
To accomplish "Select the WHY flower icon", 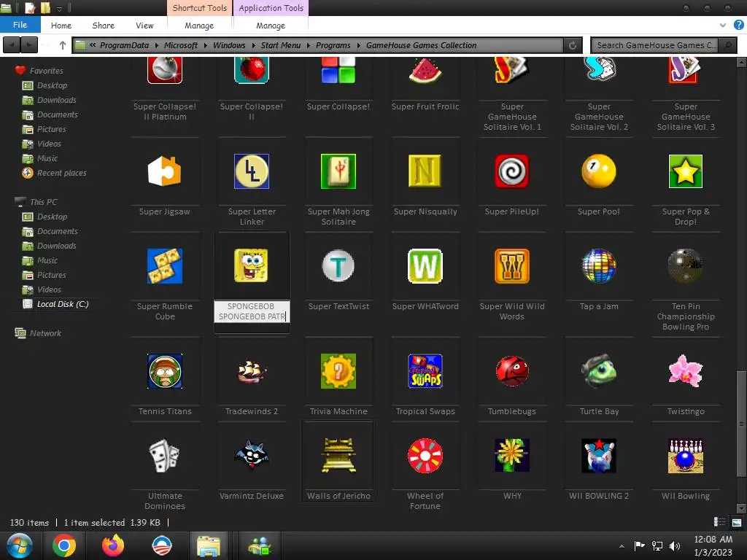I will coord(512,456).
